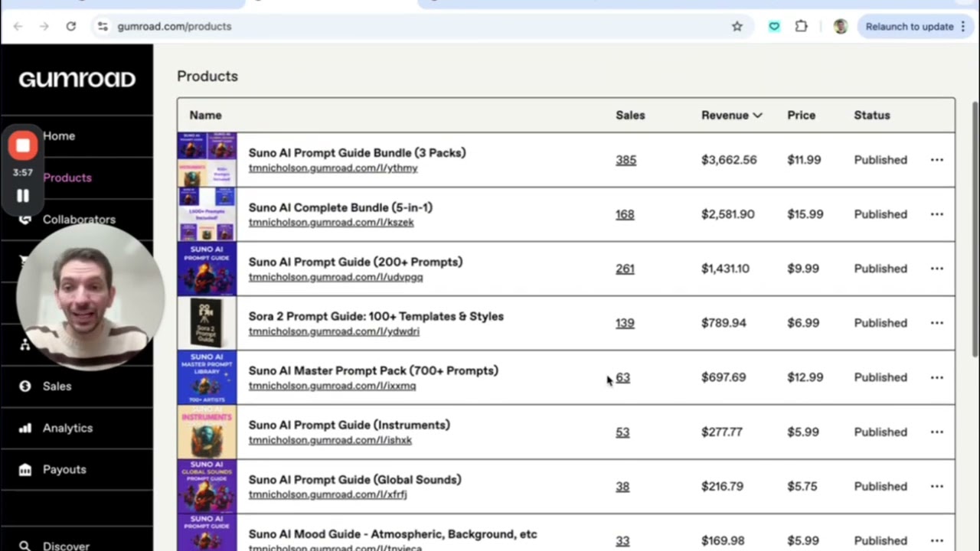980x551 pixels.
Task: Select Products in sidebar
Action: pyautogui.click(x=67, y=178)
